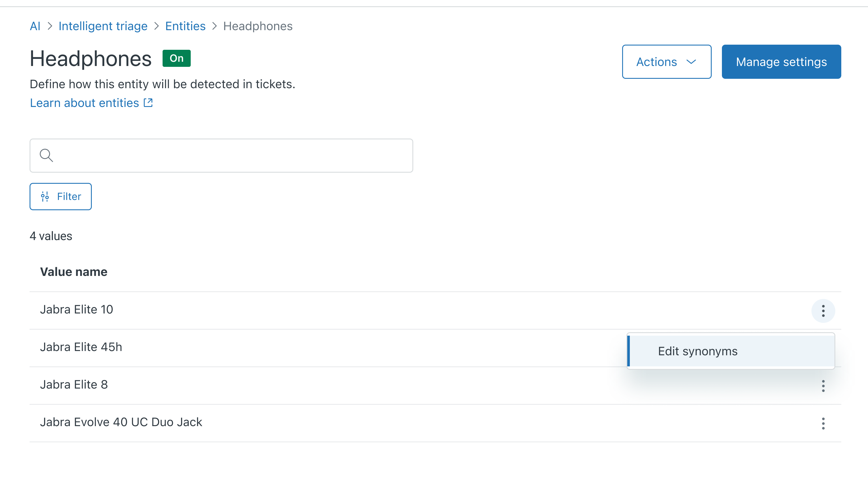868x483 pixels.
Task: Focus the values search field
Action: [221, 156]
